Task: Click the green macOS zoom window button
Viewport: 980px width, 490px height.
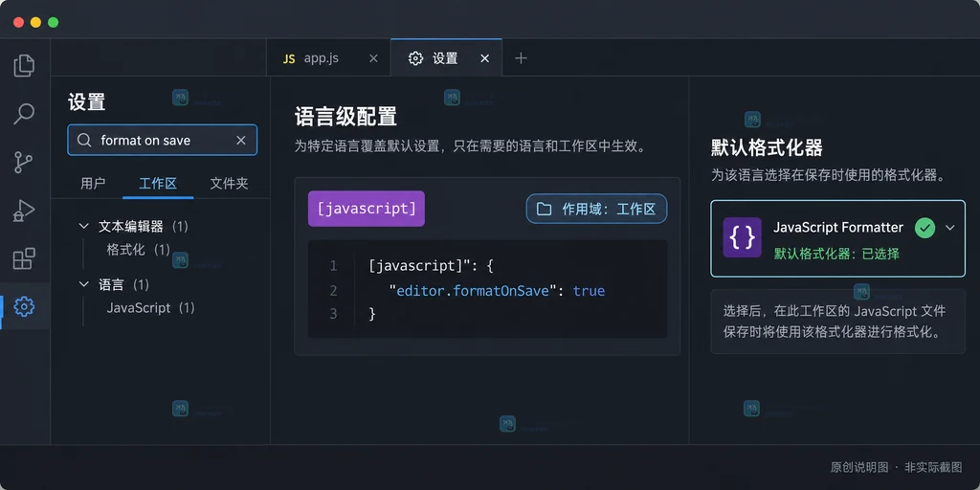Action: 54,23
